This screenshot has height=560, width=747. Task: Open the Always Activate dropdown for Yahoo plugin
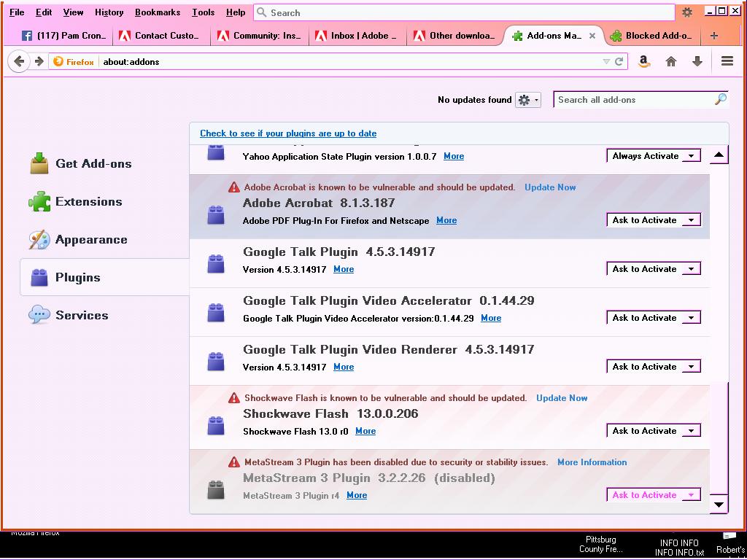[x=653, y=156]
